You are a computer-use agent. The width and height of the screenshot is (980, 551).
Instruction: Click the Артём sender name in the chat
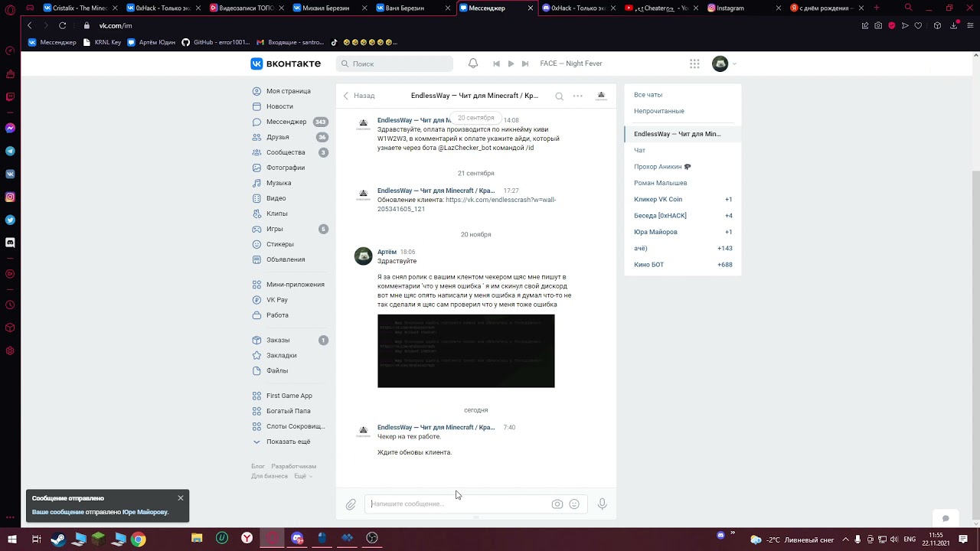pos(387,252)
